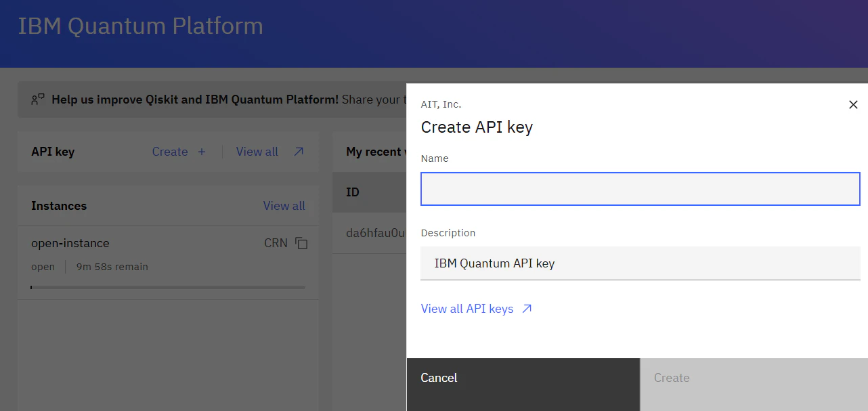Click the Instances card heading
This screenshot has height=411, width=868.
coord(59,206)
